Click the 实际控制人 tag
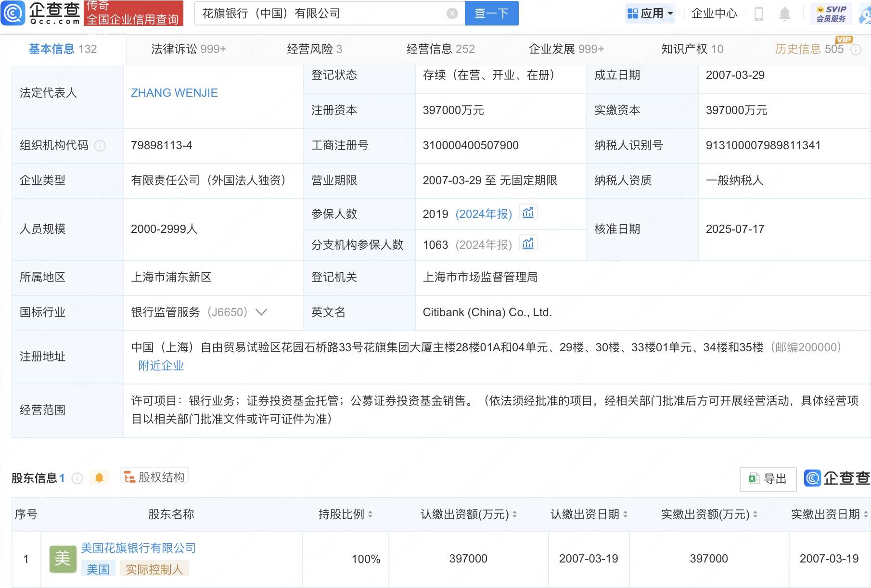 (154, 570)
